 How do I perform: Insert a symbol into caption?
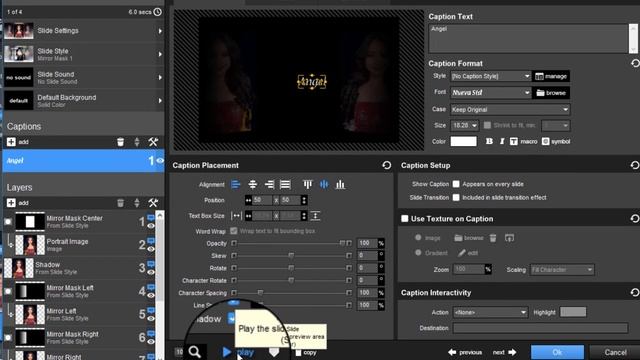[556, 141]
